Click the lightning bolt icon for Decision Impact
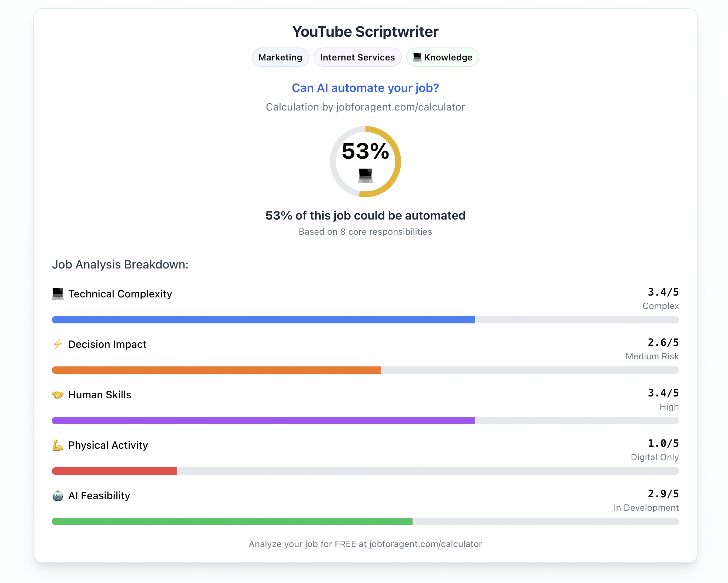Viewport: 728px width, 583px height. pyautogui.click(x=57, y=344)
